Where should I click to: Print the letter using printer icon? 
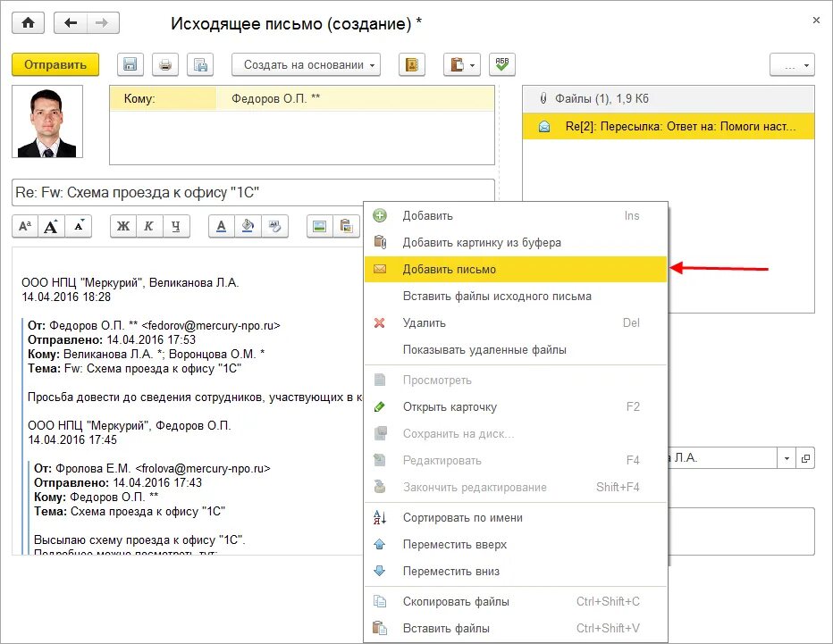pos(165,65)
